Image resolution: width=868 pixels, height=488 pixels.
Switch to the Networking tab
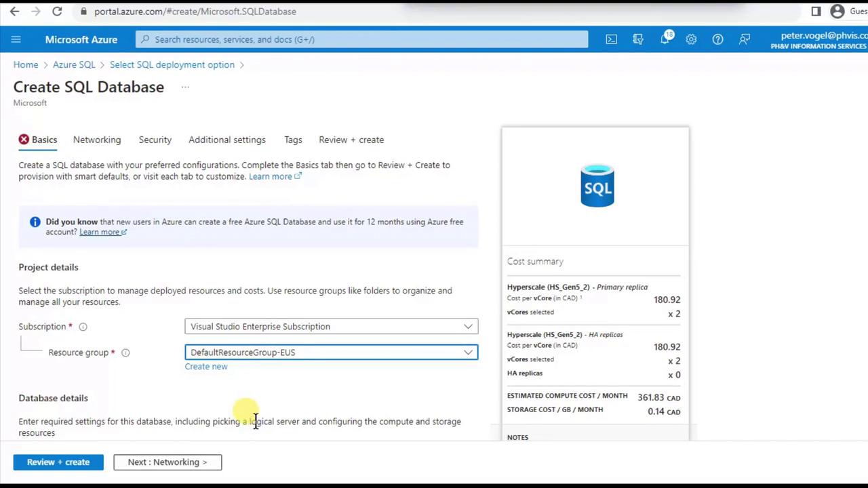(97, 140)
